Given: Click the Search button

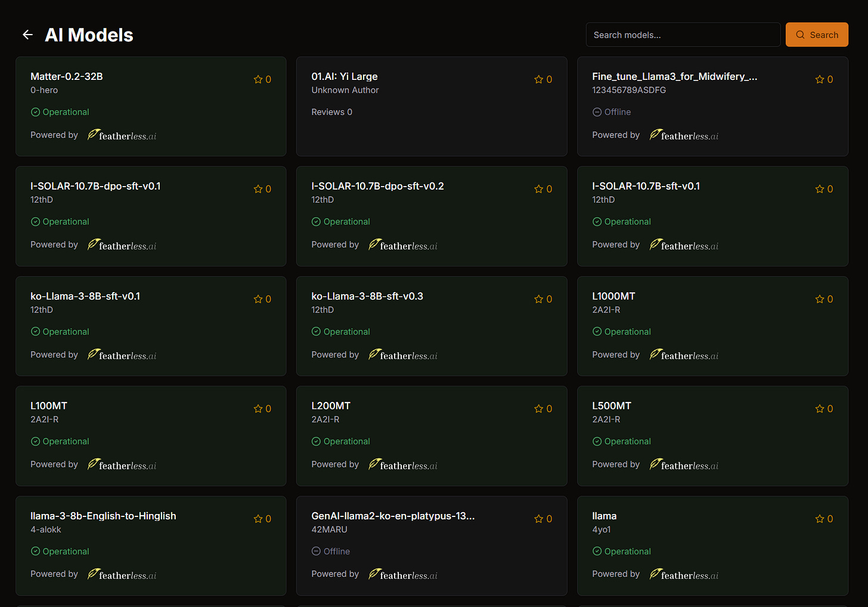Looking at the screenshot, I should click(817, 35).
